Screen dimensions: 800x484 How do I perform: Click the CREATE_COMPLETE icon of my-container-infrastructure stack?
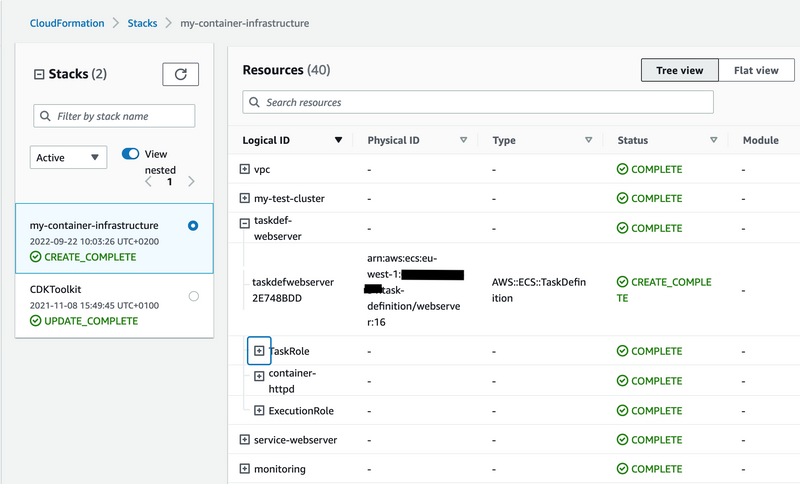point(35,257)
